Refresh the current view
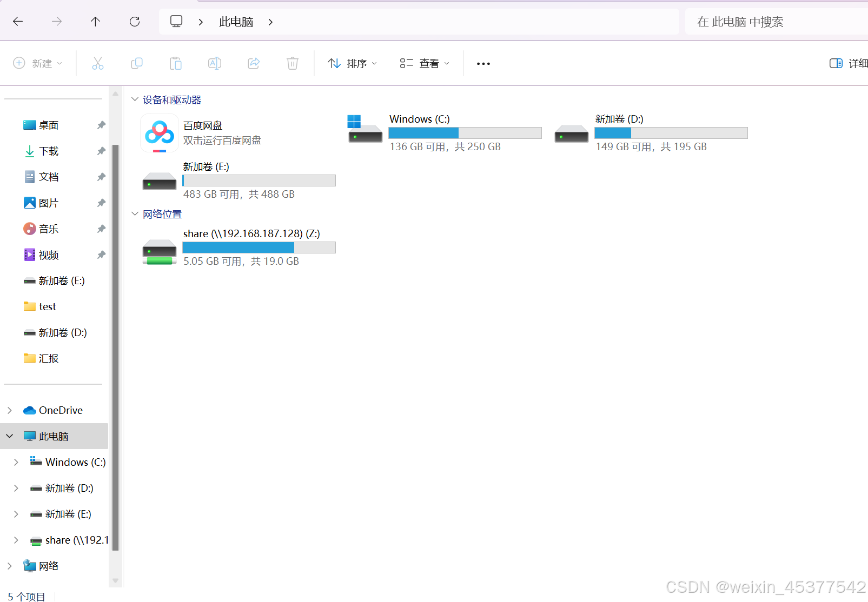Viewport: 868px width, 602px height. pyautogui.click(x=135, y=21)
